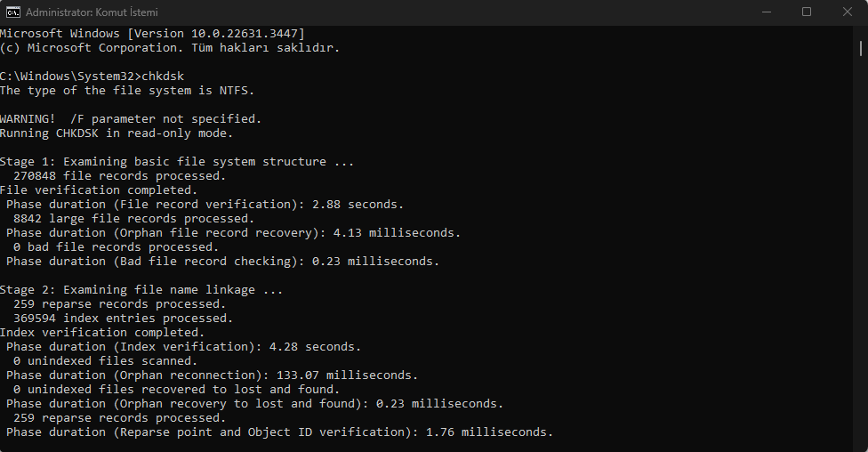Click the 'The type of the file system is NTFS' line
This screenshot has width=868, height=452.
127,90
